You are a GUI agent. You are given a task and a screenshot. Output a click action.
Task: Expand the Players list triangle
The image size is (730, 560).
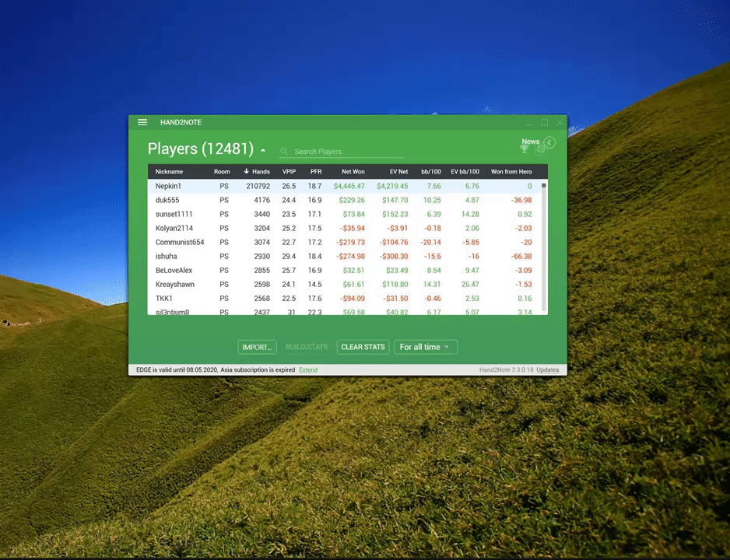pyautogui.click(x=263, y=150)
